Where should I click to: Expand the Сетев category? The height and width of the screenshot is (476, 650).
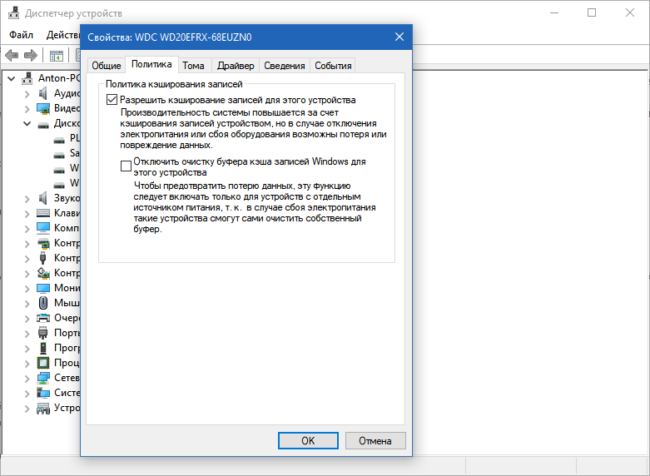pos(27,378)
